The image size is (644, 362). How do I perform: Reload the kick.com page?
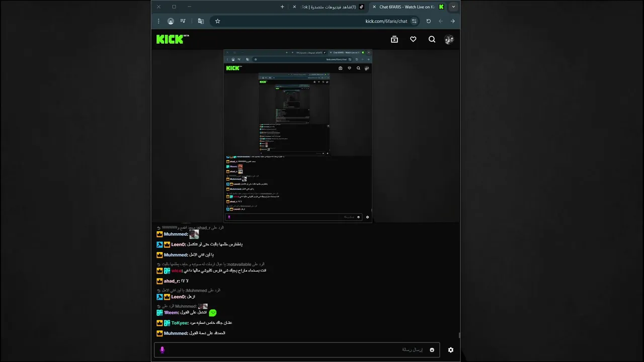point(428,21)
